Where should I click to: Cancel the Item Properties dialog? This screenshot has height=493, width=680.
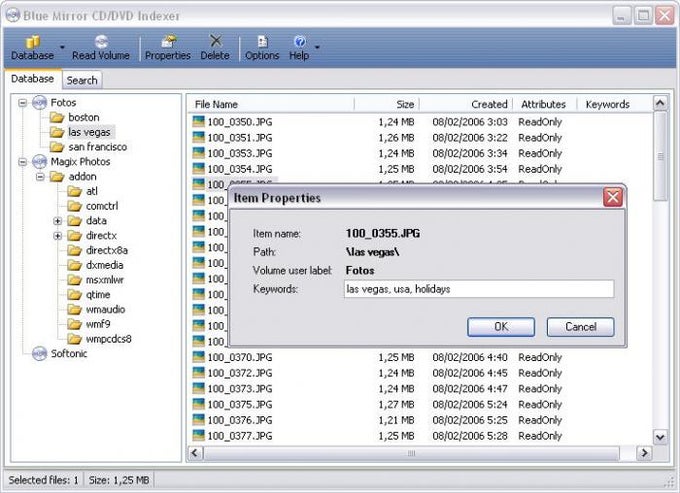point(581,327)
